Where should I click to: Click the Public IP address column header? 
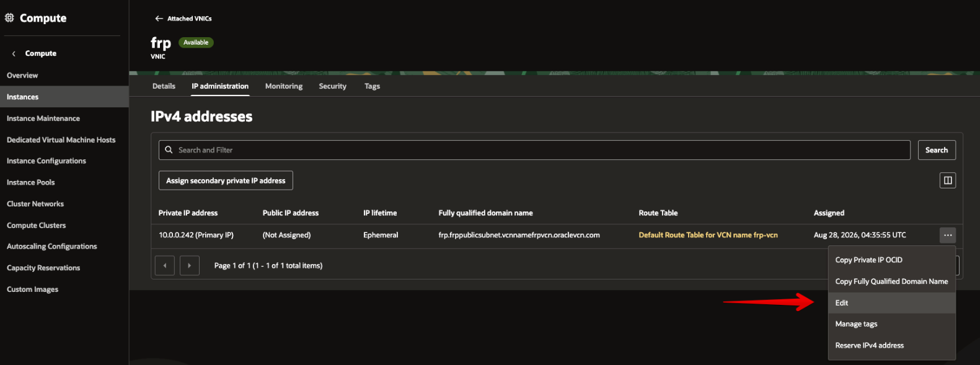point(290,213)
